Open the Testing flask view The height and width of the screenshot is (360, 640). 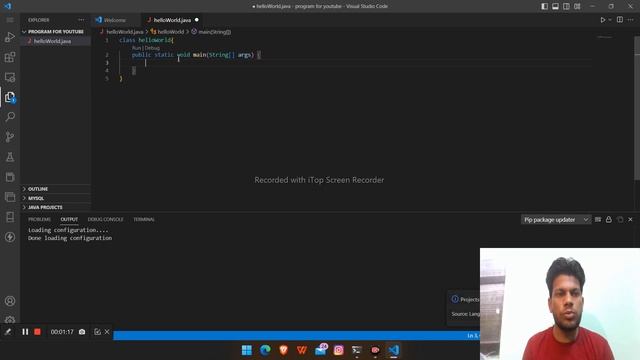[10, 157]
